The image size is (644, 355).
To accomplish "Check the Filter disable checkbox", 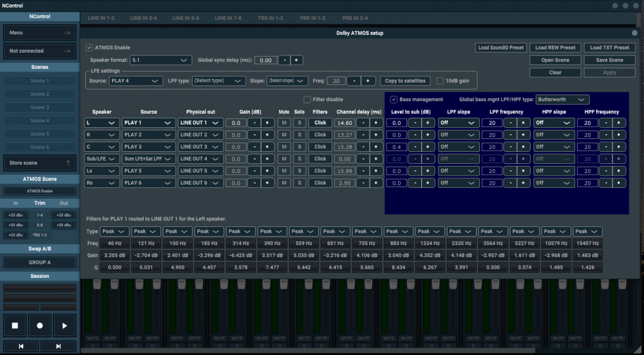I will [307, 100].
